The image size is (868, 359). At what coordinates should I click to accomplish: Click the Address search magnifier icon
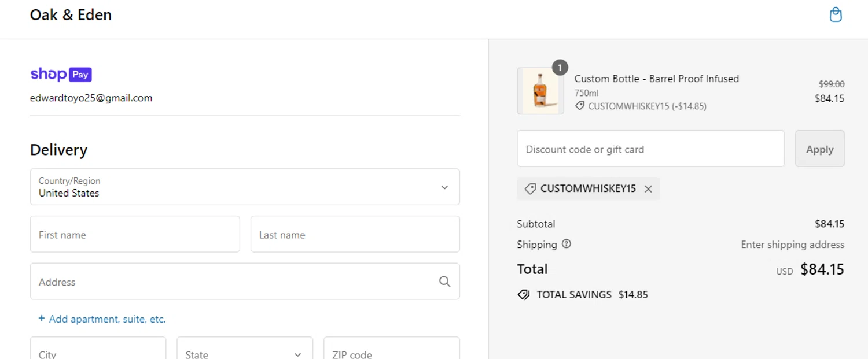click(444, 282)
